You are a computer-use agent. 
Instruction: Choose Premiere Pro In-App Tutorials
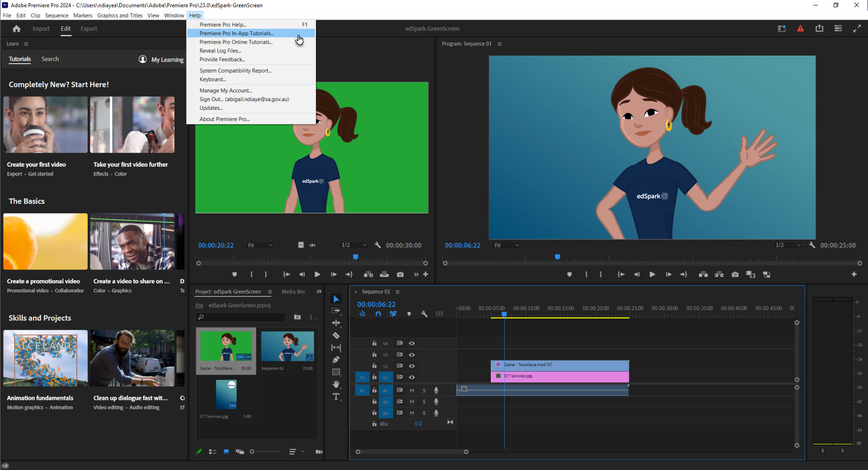pyautogui.click(x=251, y=33)
